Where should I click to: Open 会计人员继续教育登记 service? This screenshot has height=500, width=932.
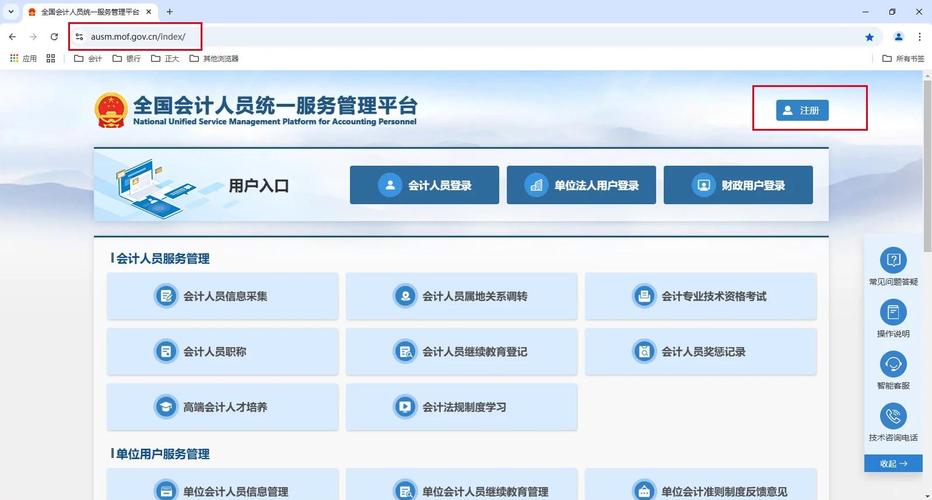click(x=462, y=351)
